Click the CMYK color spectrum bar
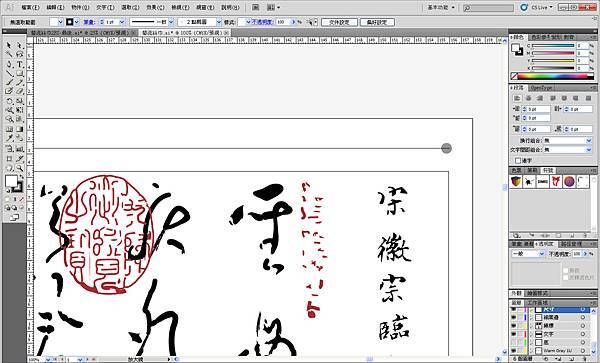This screenshot has width=600, height=363. point(552,76)
